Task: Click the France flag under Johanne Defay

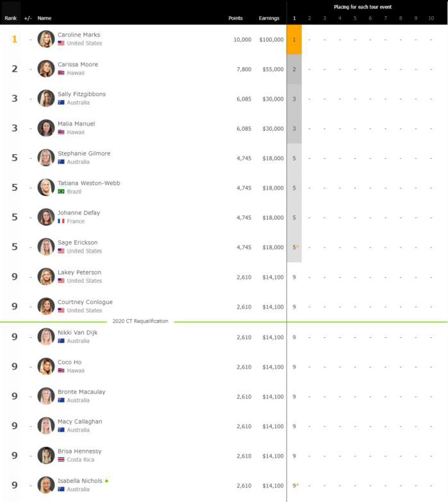Action: point(61,221)
